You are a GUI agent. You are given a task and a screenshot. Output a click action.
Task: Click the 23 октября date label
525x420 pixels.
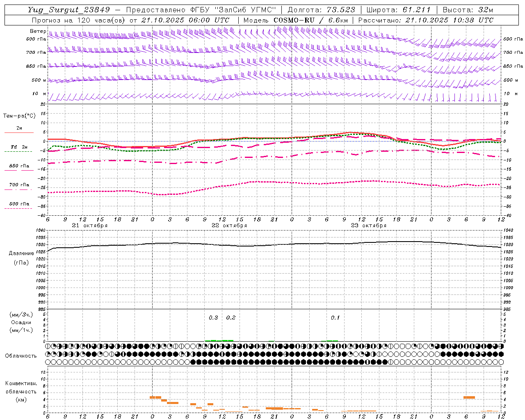click(x=369, y=226)
